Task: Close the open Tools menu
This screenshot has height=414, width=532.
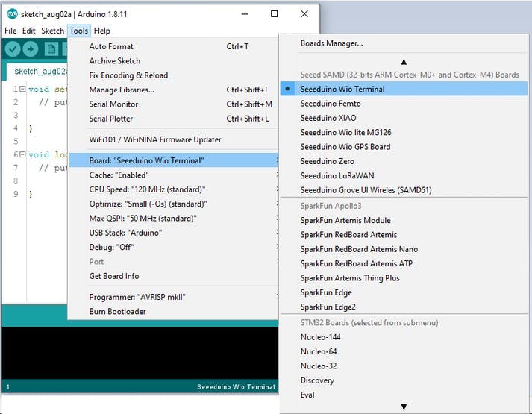Action: coord(78,31)
